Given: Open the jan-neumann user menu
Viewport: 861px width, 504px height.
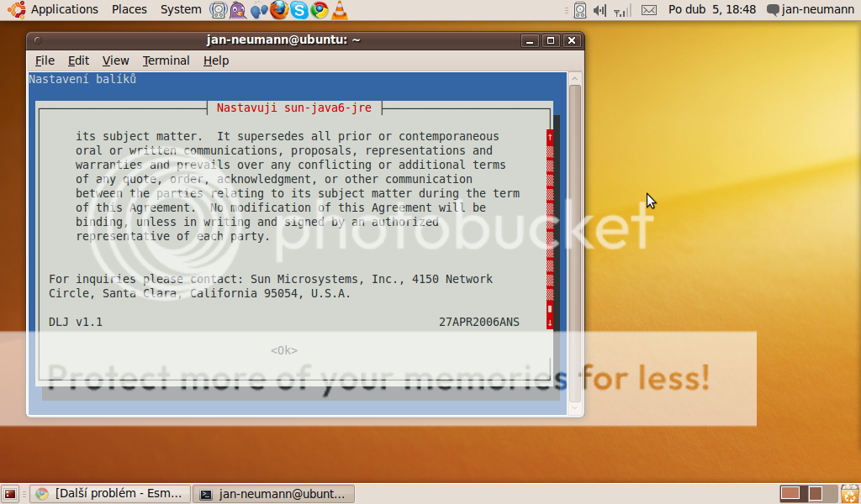Looking at the screenshot, I should coord(810,9).
